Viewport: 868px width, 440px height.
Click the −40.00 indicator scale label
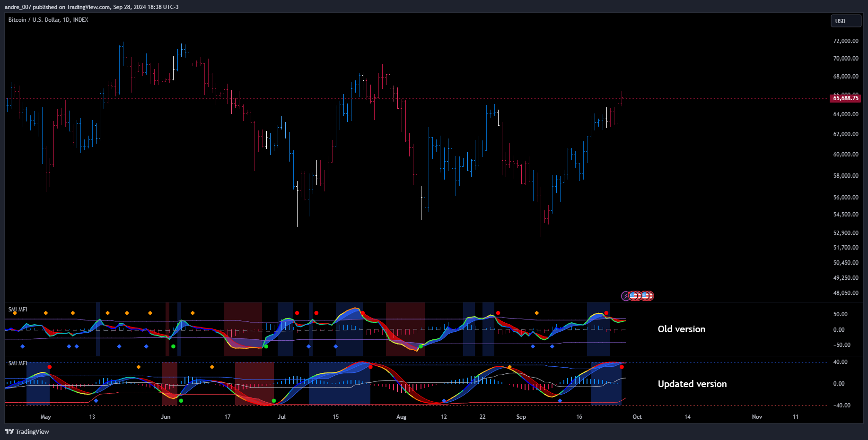point(842,405)
